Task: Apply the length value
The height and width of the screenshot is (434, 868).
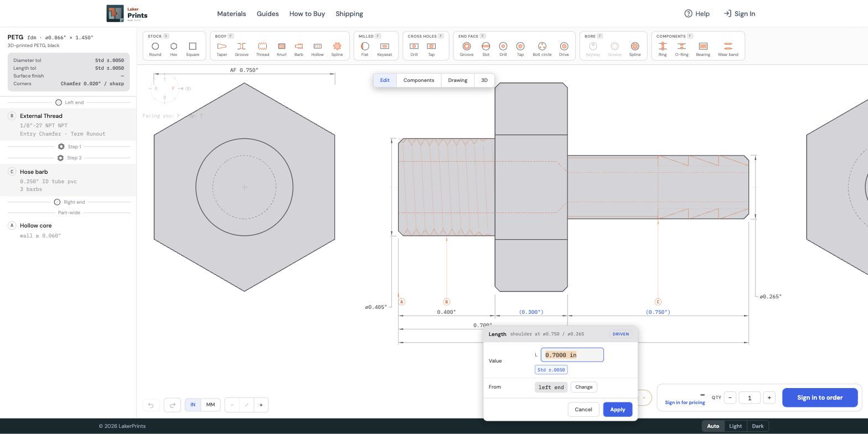Action: coord(618,410)
